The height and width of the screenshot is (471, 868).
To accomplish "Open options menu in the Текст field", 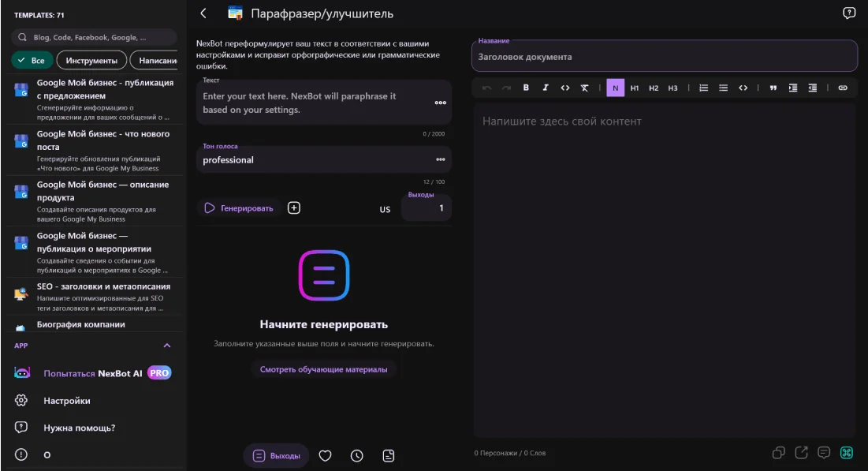I will click(x=440, y=103).
